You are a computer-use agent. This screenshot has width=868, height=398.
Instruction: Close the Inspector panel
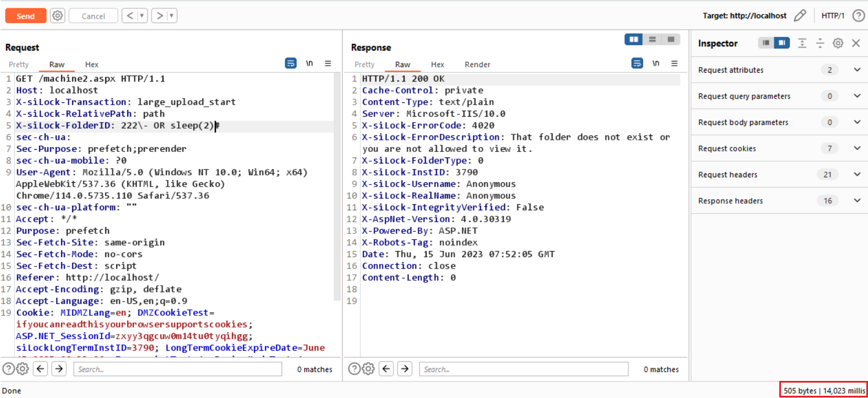click(856, 43)
